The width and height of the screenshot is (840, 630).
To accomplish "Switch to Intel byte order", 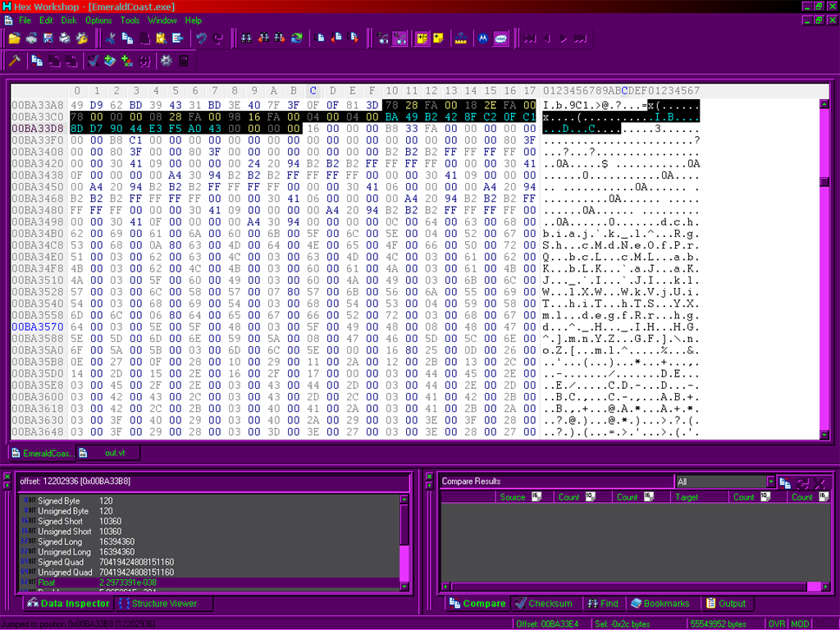I will coord(500,39).
